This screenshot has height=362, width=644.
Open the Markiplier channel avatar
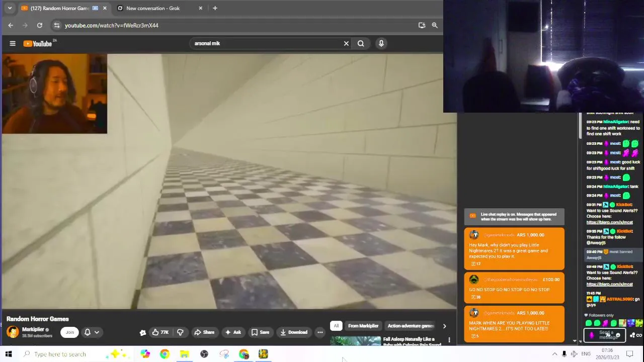point(13,332)
